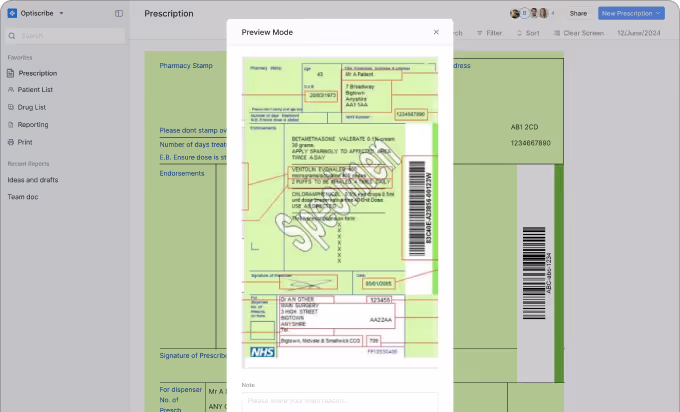Viewport: 680px width, 412px height.
Task: Click the Favorites section heading
Action: click(20, 57)
